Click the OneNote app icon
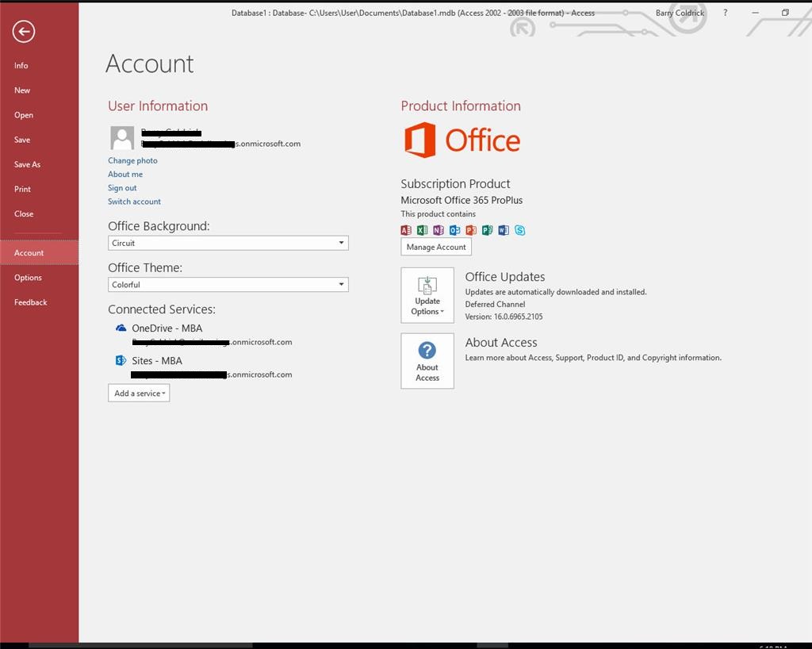 click(439, 231)
